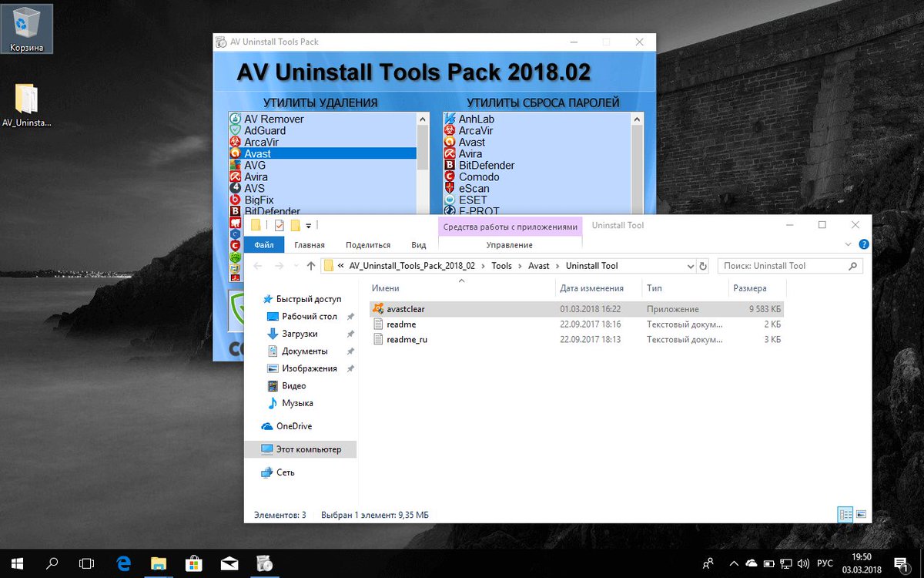Navigate up using the Up arrow button
The width and height of the screenshot is (924, 578).
pyautogui.click(x=310, y=265)
